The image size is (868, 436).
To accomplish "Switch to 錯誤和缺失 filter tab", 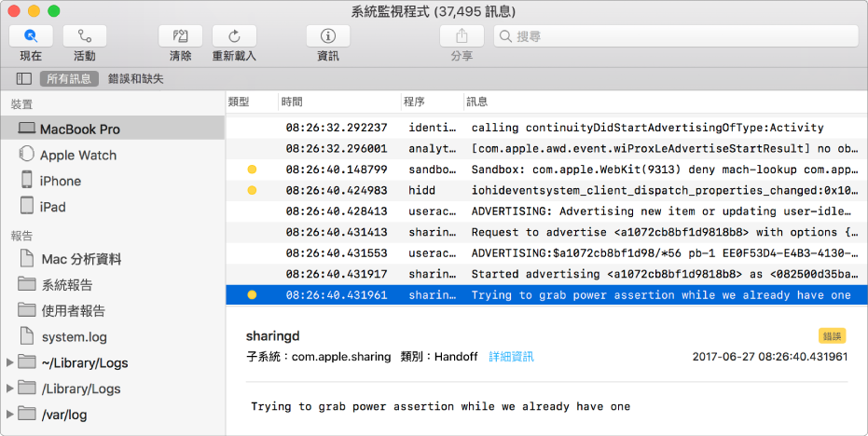I will [x=135, y=78].
